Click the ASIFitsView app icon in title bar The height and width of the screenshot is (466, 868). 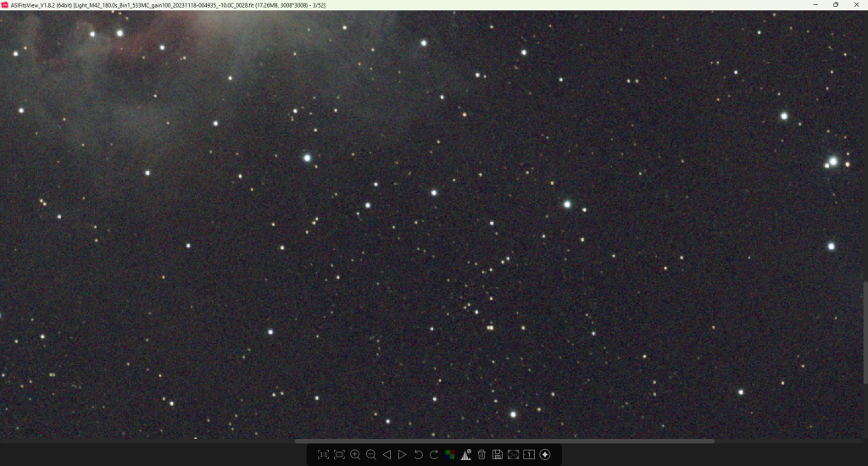5,5
